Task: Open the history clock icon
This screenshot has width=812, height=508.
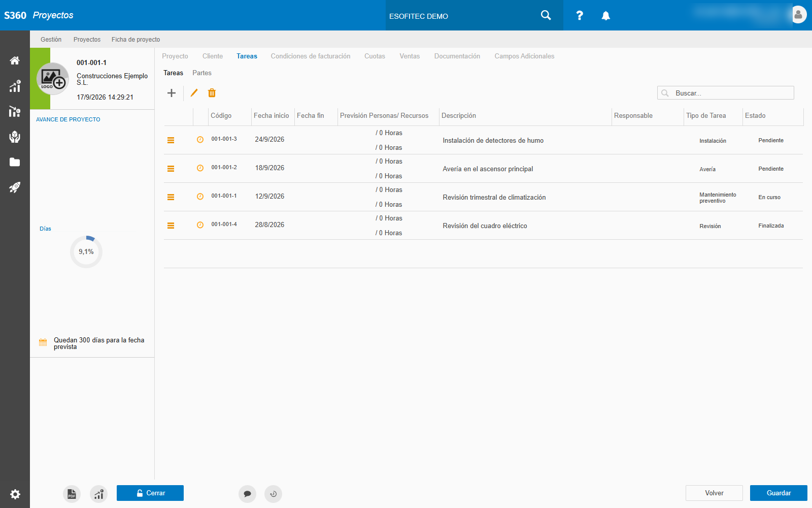Action: [273, 494]
